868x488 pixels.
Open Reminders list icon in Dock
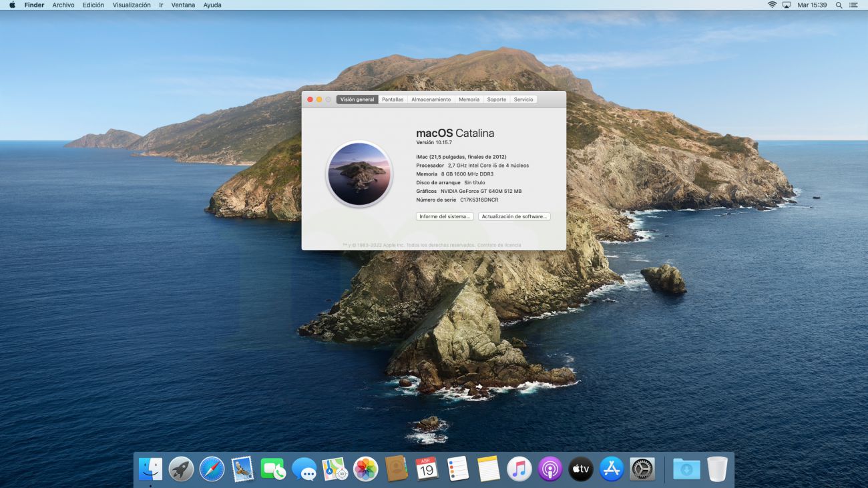pyautogui.click(x=458, y=469)
